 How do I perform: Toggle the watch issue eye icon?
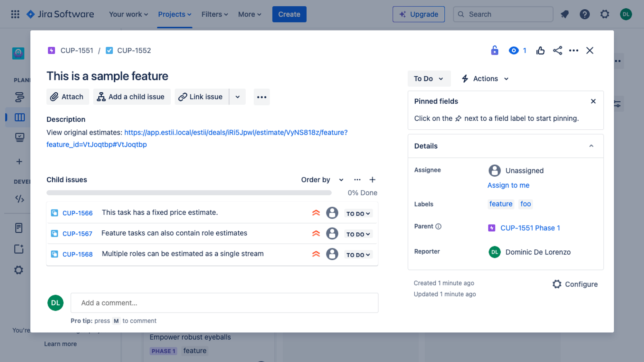point(514,51)
